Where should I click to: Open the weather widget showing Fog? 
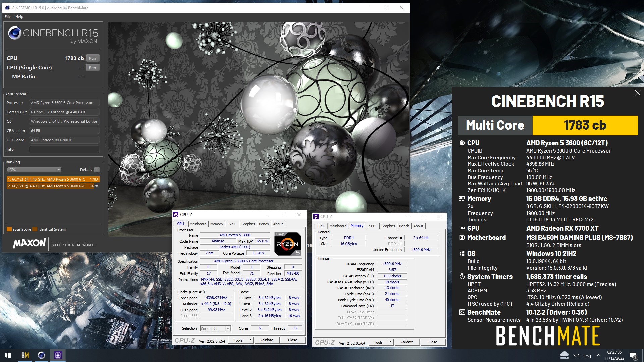[x=576, y=355]
